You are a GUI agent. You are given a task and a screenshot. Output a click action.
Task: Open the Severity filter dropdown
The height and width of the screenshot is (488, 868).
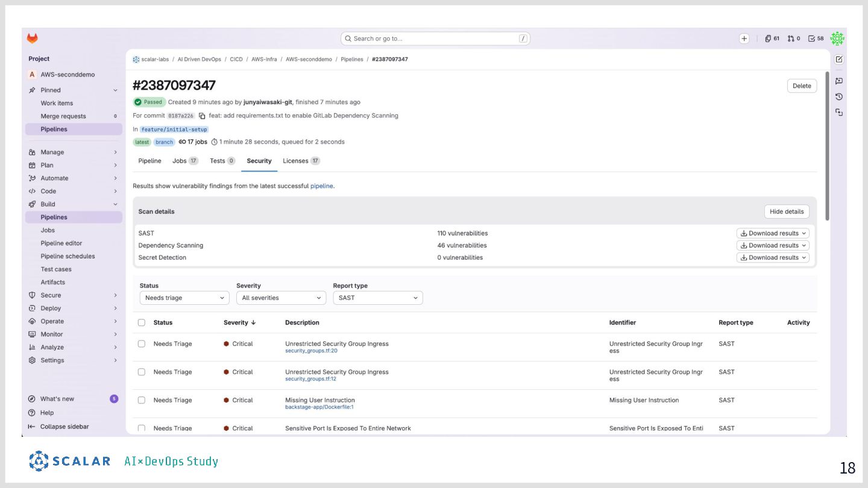coord(281,298)
